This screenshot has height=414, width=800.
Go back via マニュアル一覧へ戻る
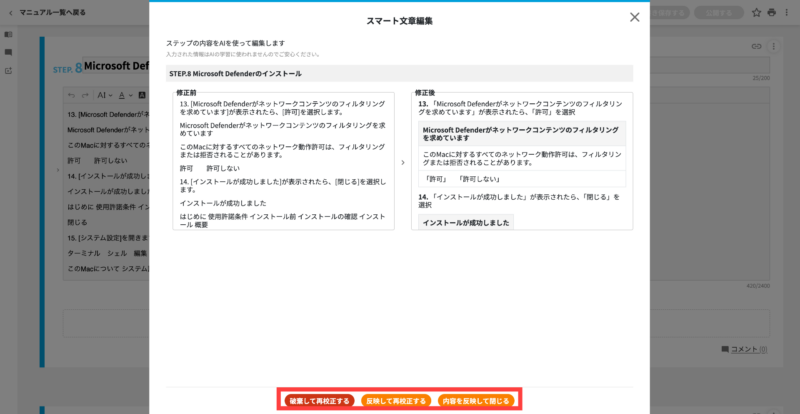pos(53,12)
